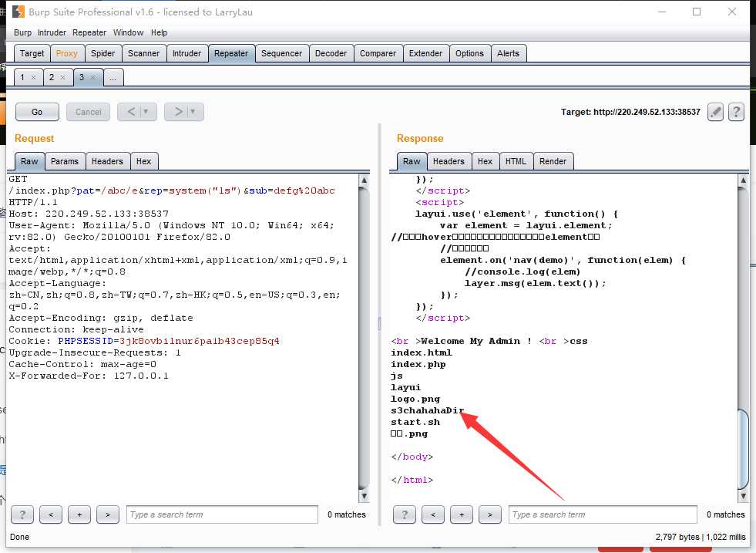Click the Burp Suite app icon in title bar

[x=18, y=12]
